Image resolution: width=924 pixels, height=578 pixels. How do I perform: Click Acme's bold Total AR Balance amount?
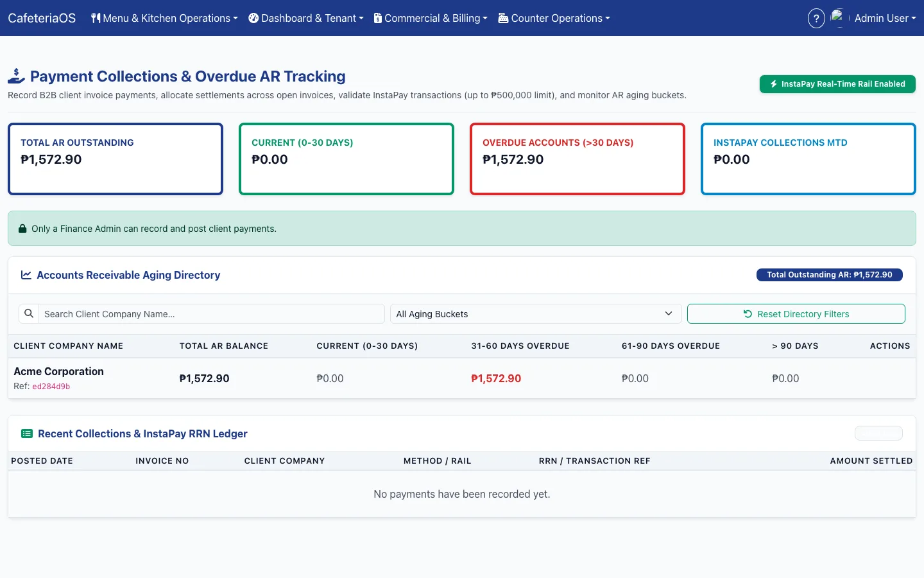(204, 379)
